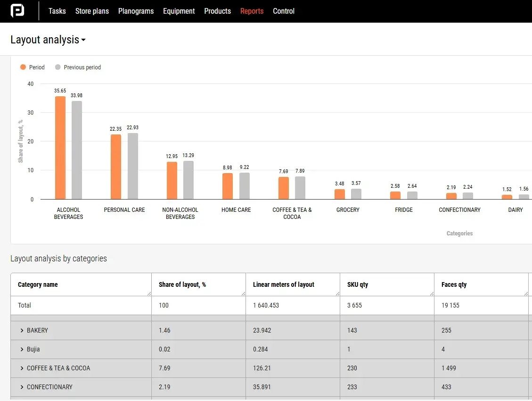Open the Control menu
The image size is (532, 401).
[284, 11]
